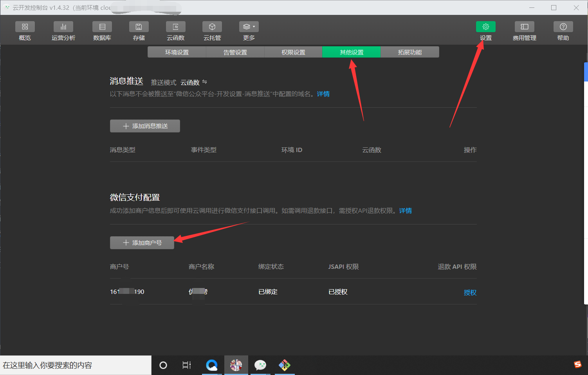Switch to the 告警设置 tab
The image size is (588, 375).
click(x=235, y=52)
